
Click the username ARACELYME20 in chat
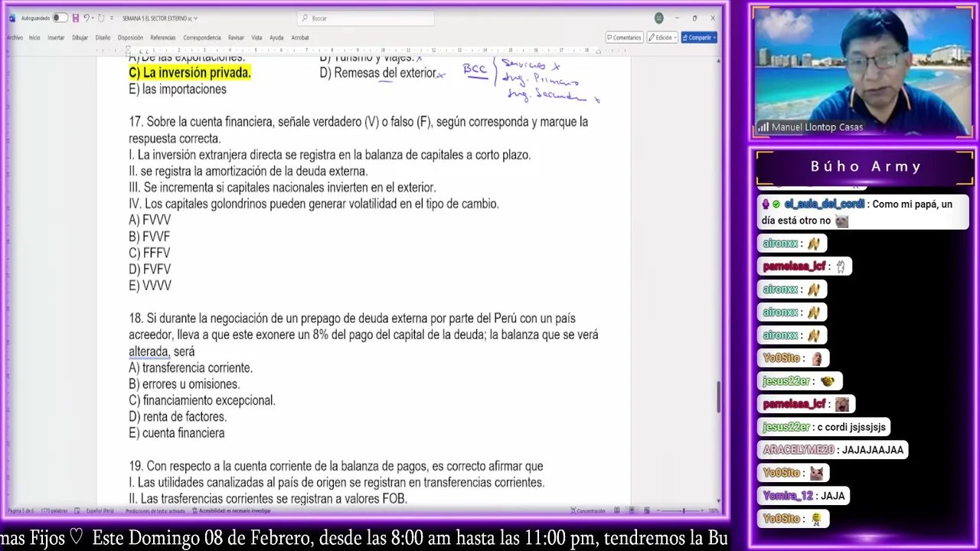click(799, 450)
